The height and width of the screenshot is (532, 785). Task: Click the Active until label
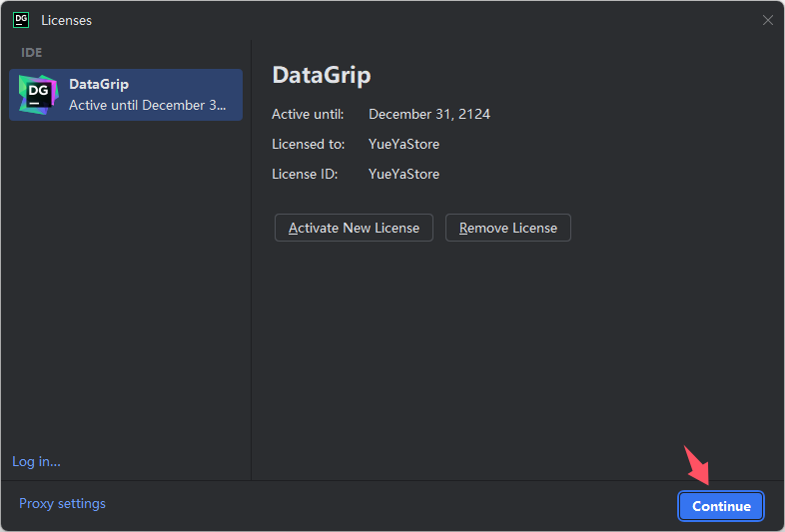click(308, 114)
